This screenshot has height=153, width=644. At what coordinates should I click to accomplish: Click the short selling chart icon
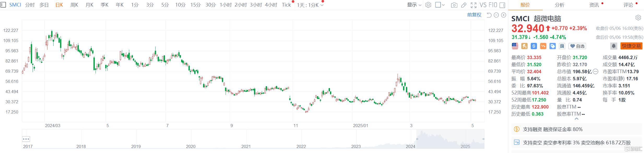pos(516,142)
